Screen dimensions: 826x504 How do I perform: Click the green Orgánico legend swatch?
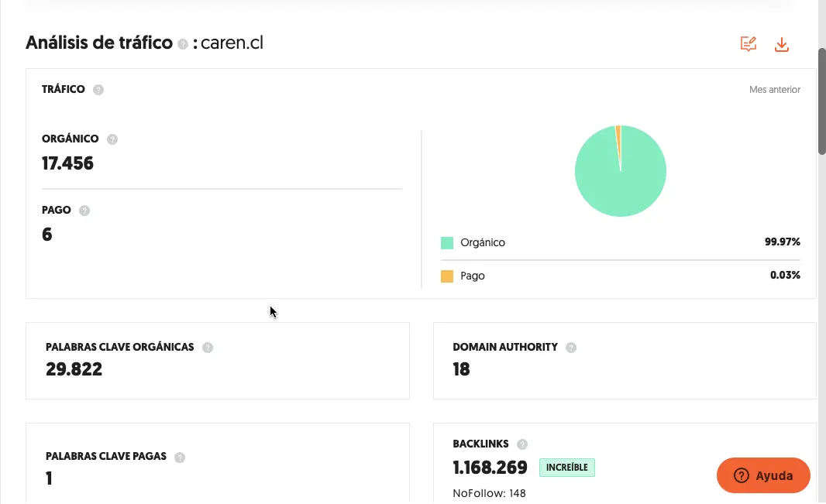(447, 243)
